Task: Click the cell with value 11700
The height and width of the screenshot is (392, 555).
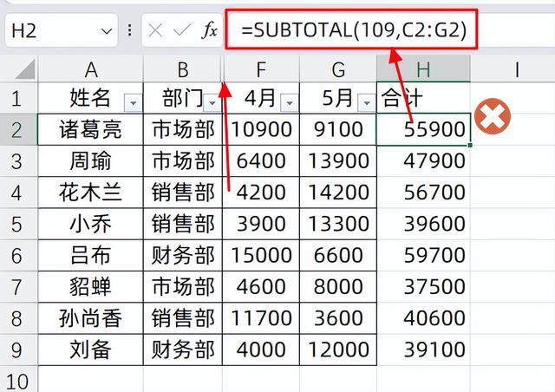Action: (x=261, y=318)
